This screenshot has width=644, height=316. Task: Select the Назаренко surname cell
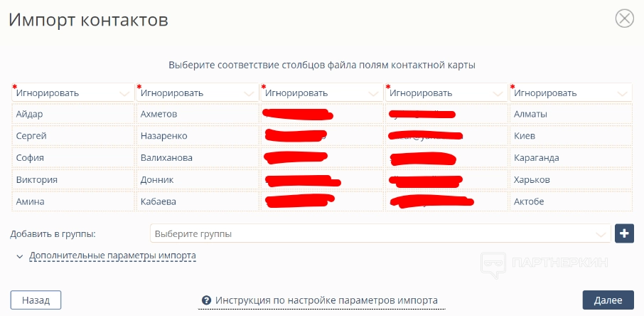197,136
